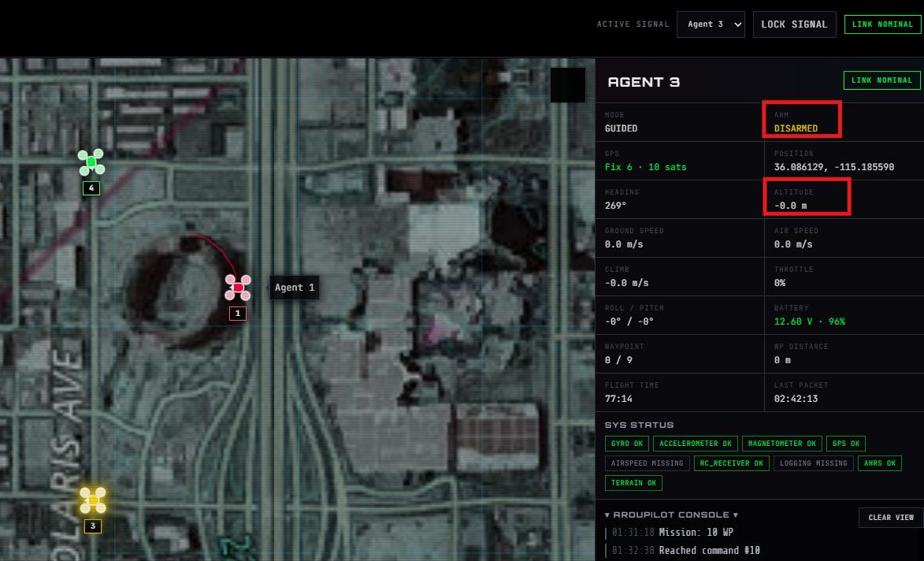Viewport: 924px width, 561px height.
Task: Click the GYRO OK status chip
Action: coord(627,444)
